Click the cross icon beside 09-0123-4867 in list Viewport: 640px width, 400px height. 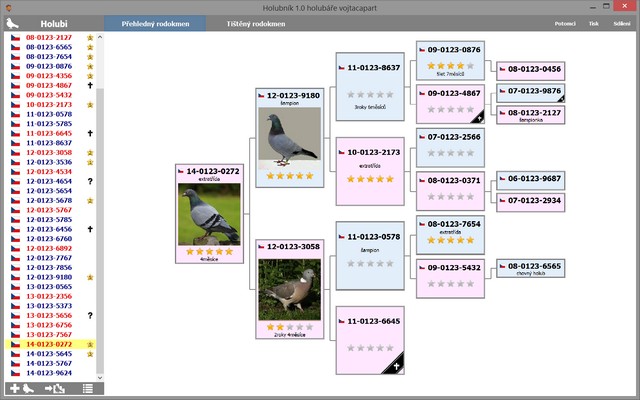pos(90,86)
